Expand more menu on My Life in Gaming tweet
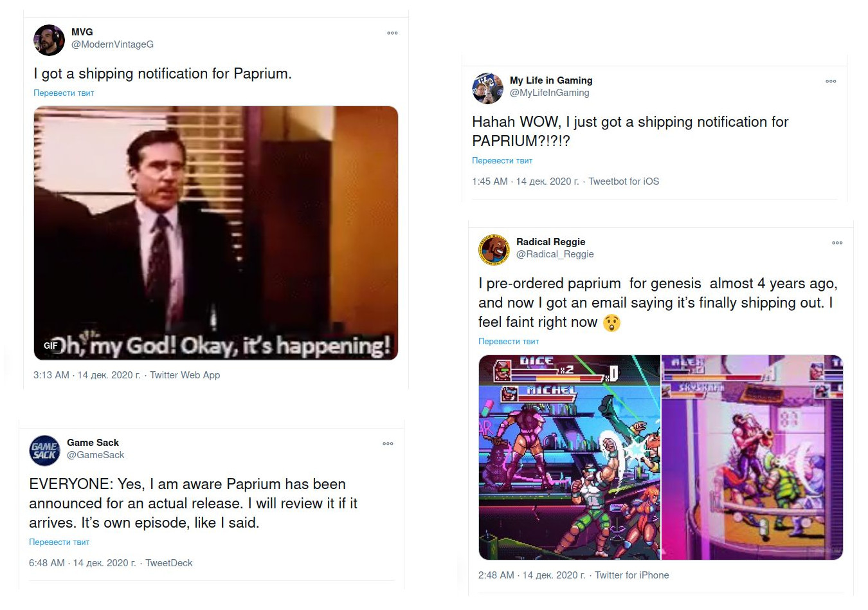The image size is (868, 610). (x=831, y=81)
